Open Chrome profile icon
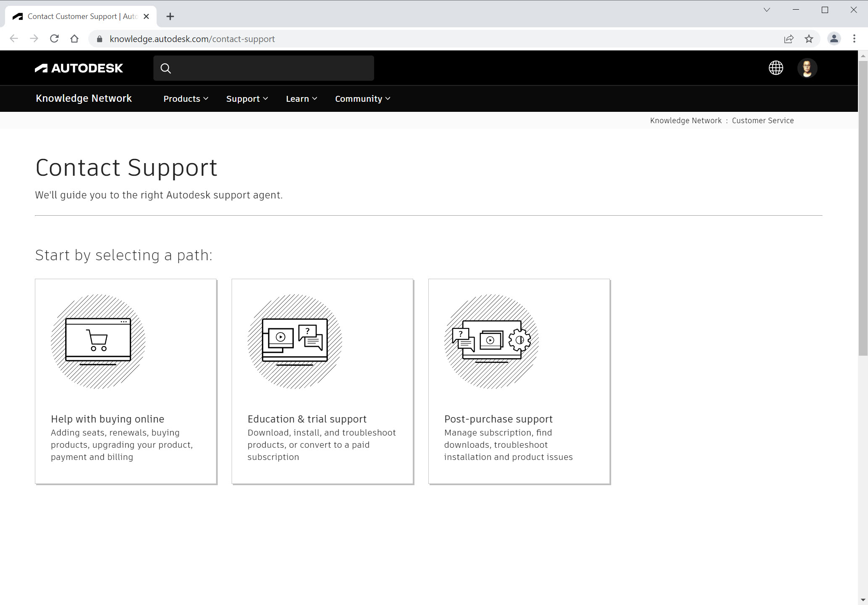Viewport: 868px width, 605px height. (x=834, y=39)
